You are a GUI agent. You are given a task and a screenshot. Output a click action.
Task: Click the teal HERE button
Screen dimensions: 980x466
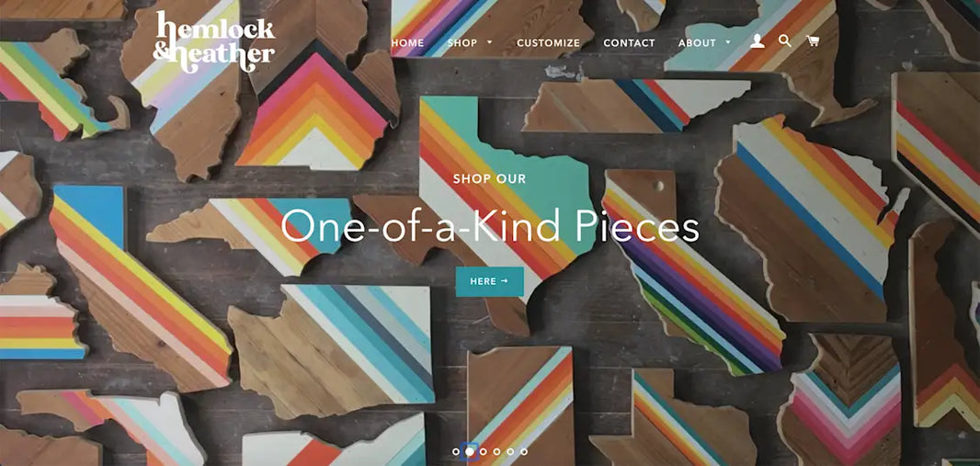(489, 282)
